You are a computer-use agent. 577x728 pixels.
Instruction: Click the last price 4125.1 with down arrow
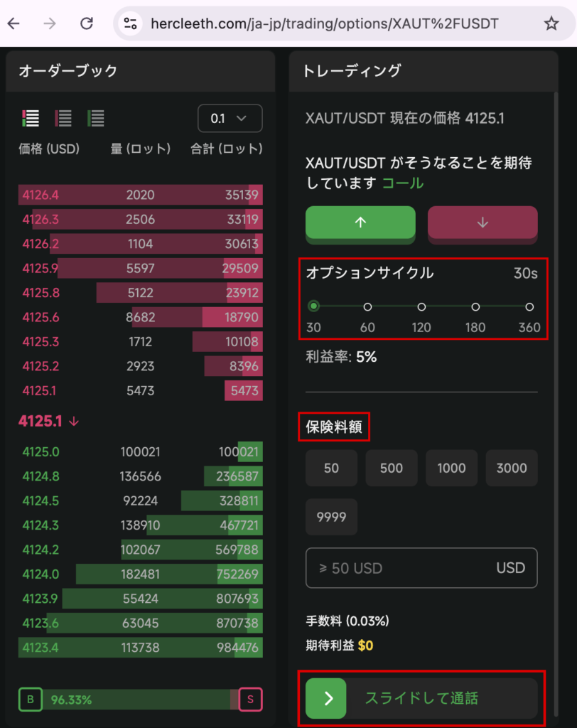click(49, 421)
